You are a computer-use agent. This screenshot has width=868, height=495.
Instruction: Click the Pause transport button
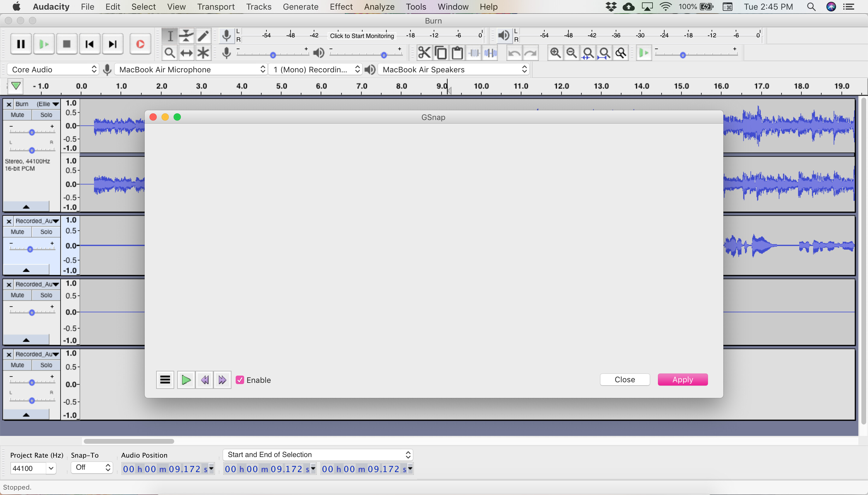tap(21, 44)
